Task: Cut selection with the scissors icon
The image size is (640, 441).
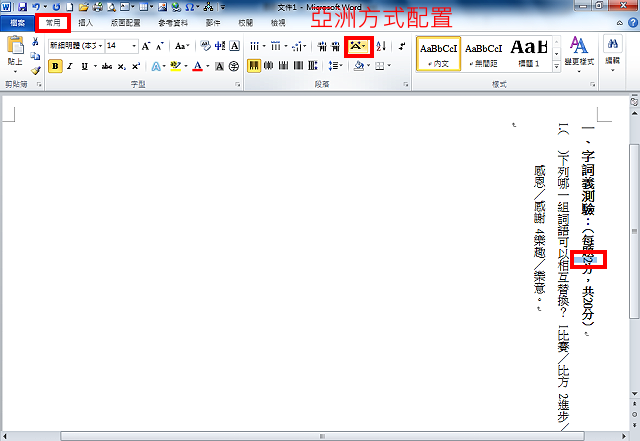Action: pos(36,41)
